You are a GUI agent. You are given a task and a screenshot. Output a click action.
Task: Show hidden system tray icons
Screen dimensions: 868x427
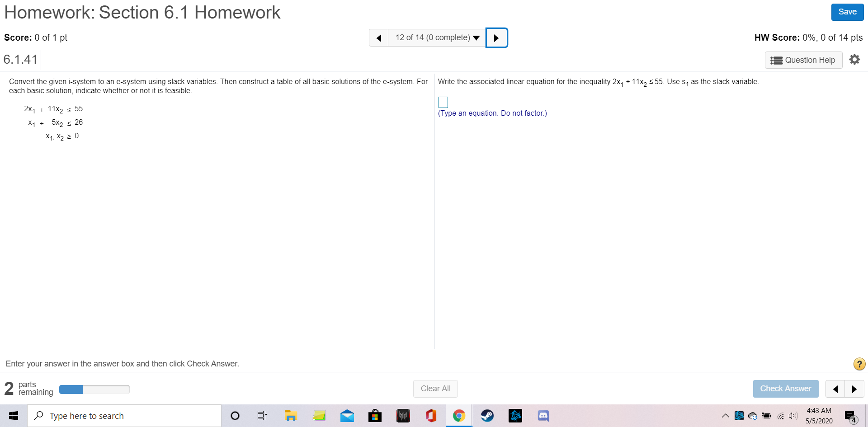tap(726, 416)
